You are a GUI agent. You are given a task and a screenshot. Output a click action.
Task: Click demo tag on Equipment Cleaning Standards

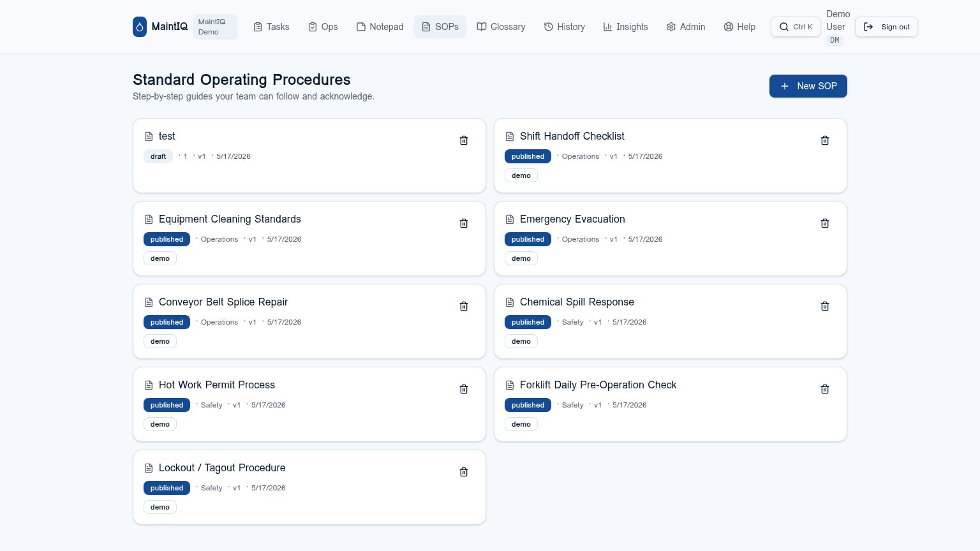pyautogui.click(x=160, y=258)
